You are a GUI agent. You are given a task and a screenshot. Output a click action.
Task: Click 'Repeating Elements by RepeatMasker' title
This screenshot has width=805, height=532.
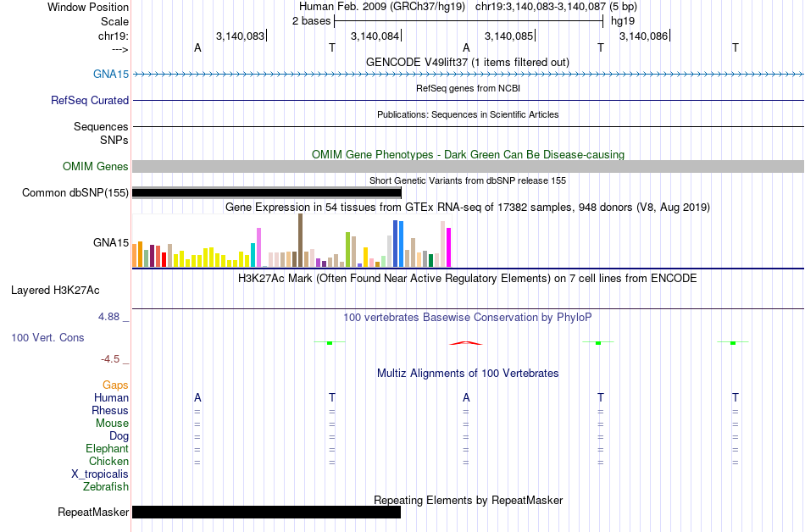click(468, 500)
